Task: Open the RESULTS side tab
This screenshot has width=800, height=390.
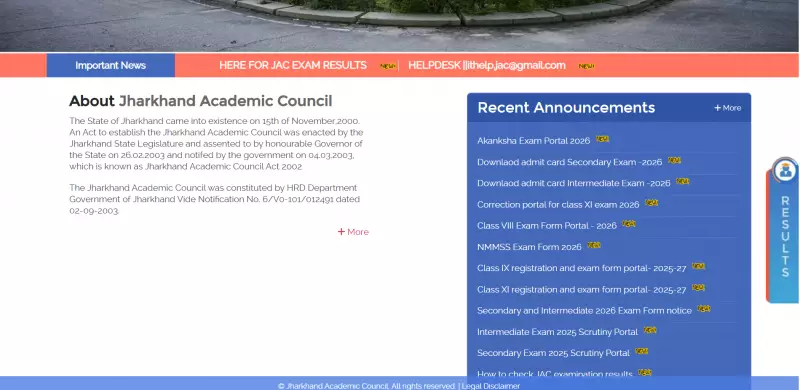Action: (x=785, y=236)
